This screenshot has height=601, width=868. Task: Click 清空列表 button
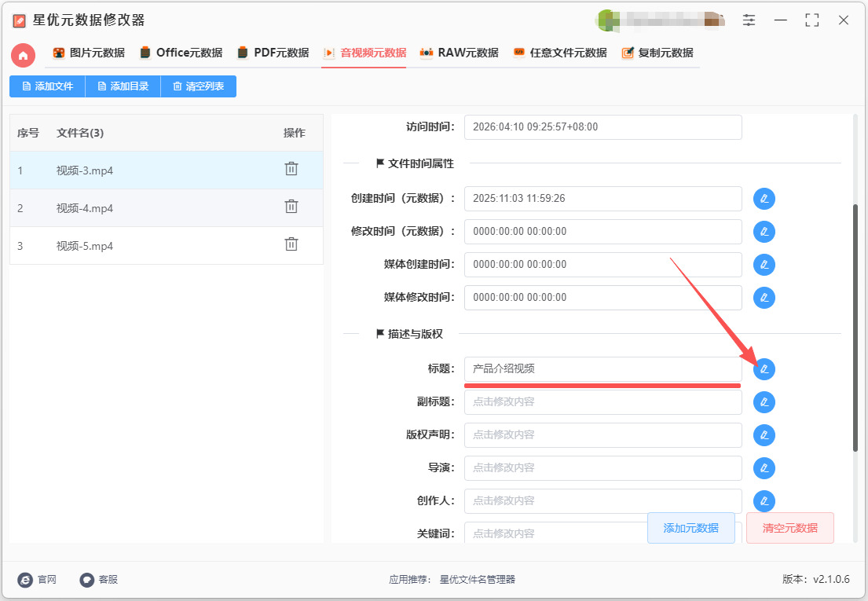[x=199, y=86]
